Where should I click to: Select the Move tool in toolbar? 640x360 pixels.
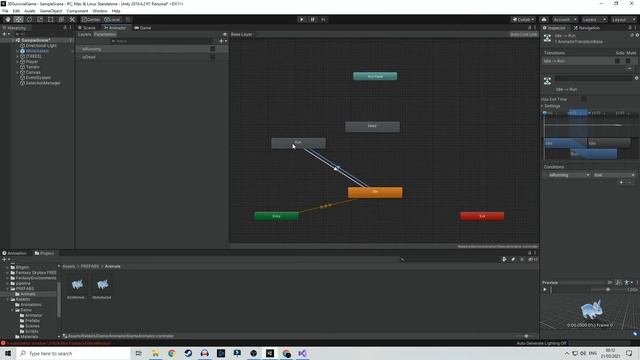(x=18, y=20)
